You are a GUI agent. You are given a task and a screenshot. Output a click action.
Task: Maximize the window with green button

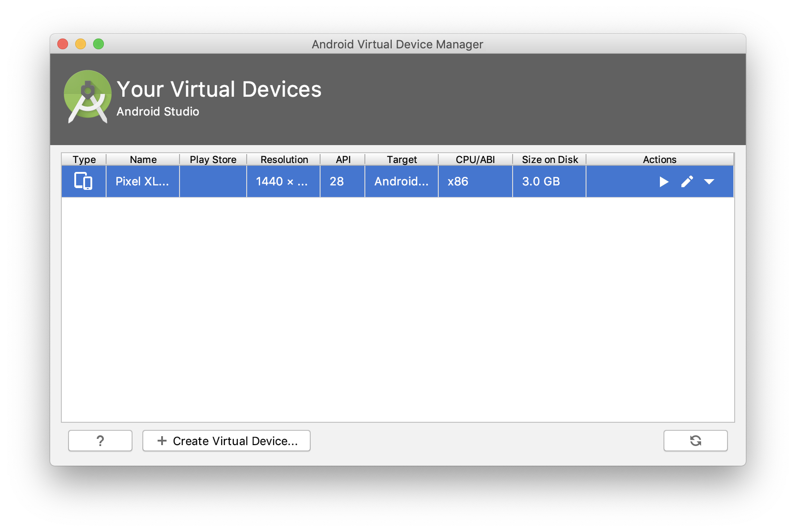click(98, 44)
